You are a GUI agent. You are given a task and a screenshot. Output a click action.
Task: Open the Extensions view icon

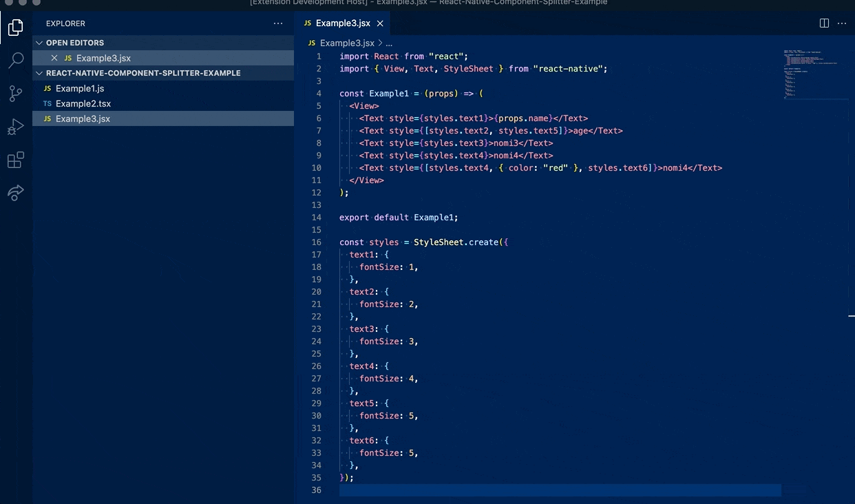15,160
